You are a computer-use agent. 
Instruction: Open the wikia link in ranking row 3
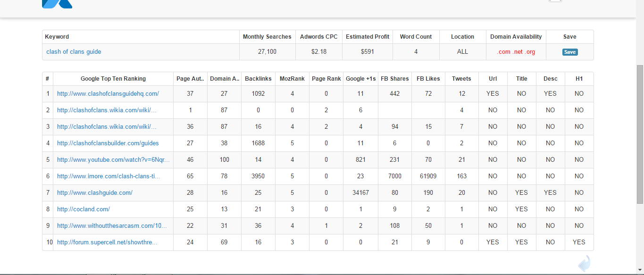click(107, 126)
